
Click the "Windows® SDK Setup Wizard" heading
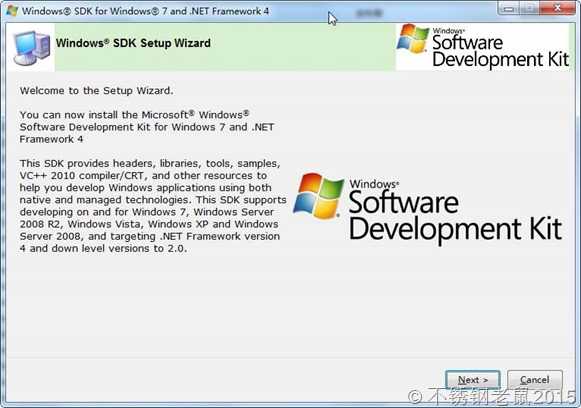(133, 43)
